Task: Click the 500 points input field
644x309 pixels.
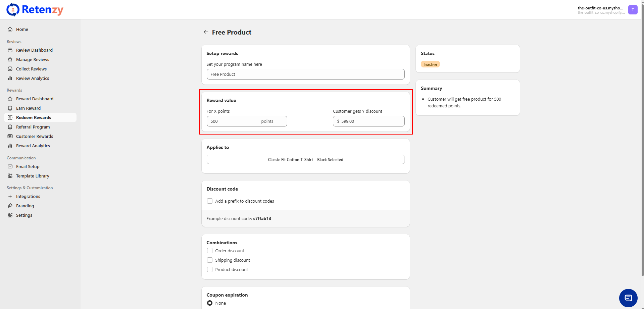Action: [x=233, y=121]
